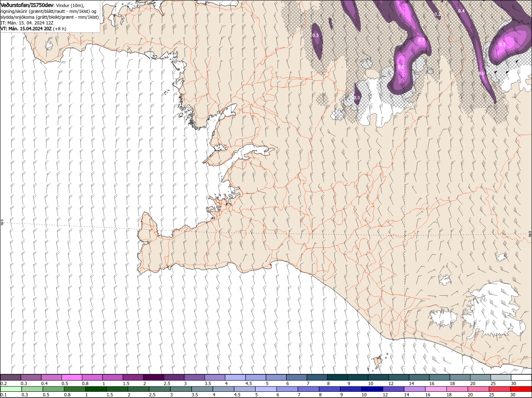Click the Veðurstofan/IS750dev title text

click(27, 5)
